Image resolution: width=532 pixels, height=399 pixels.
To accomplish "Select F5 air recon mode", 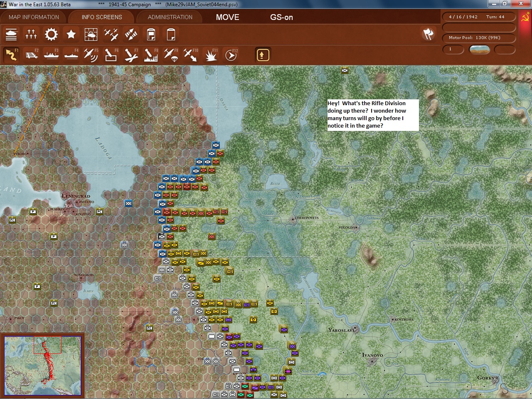I will pos(91,54).
